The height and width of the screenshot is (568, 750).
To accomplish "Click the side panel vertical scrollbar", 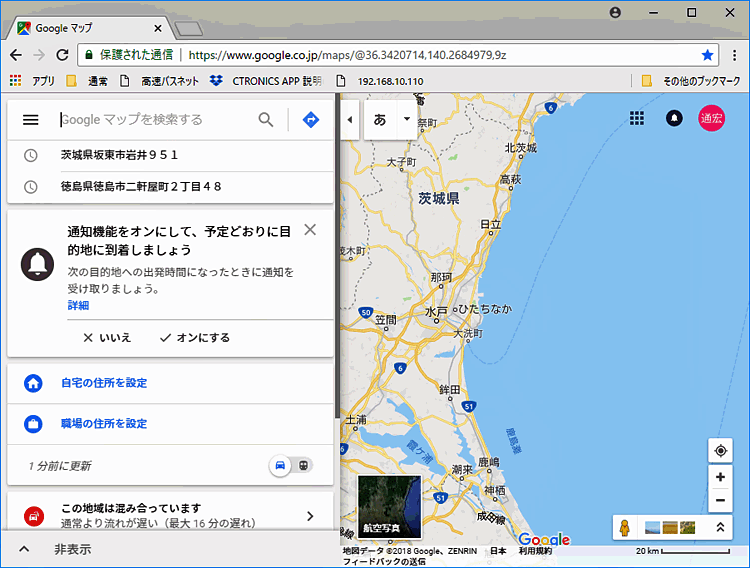I will (x=337, y=258).
